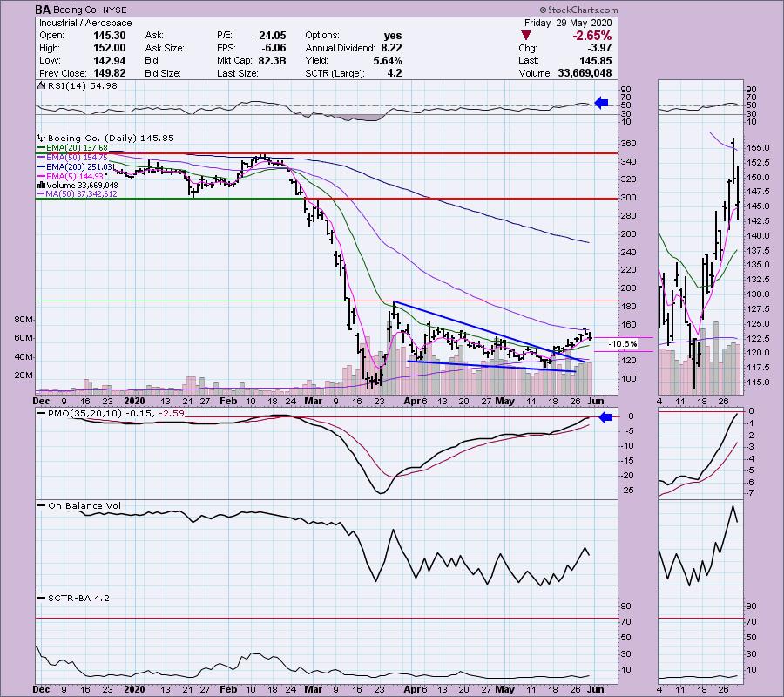Screen dimensions: 784x697
Task: Click the '360' price axis label
Action: 628,144
